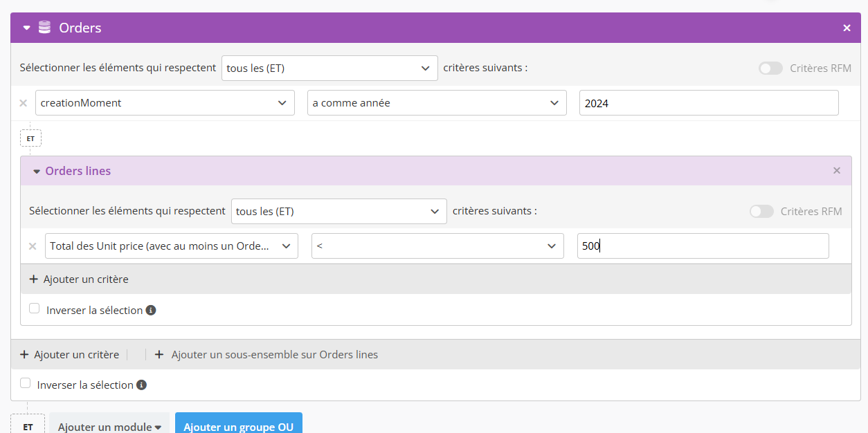Click info icon beside inner Inverser la sélection
This screenshot has height=433, width=868.
[151, 311]
